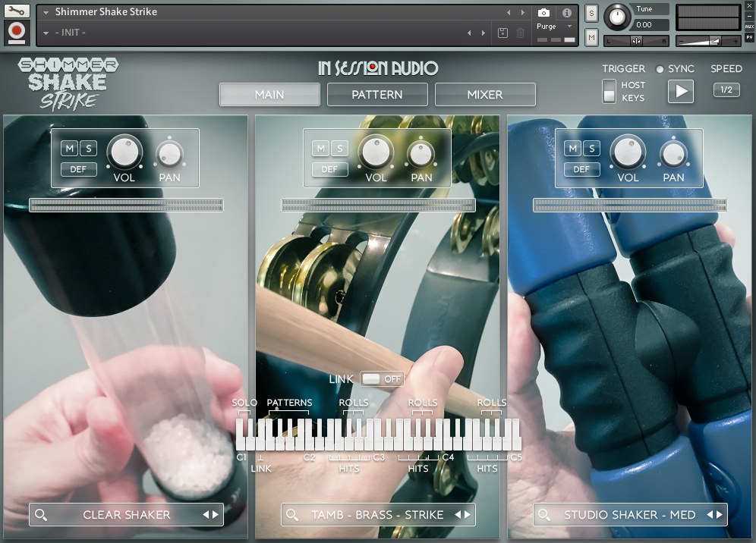
Task: Click the red record logo icon
Action: tap(17, 33)
